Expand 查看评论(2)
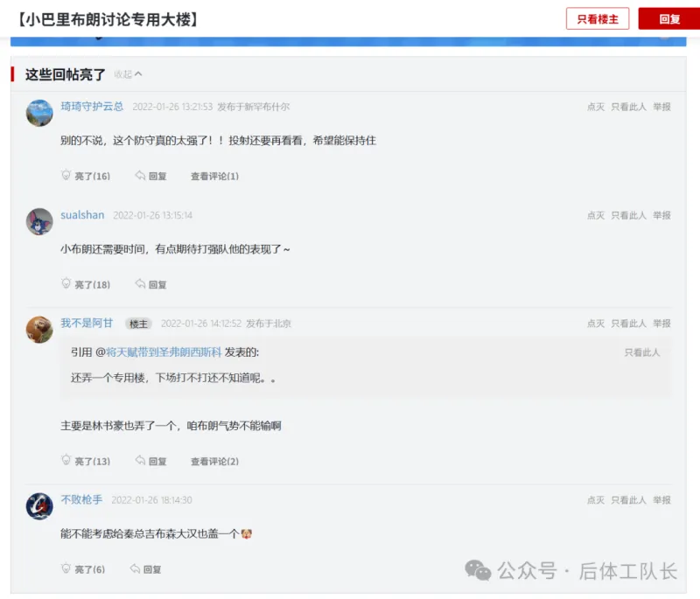 coord(214,461)
